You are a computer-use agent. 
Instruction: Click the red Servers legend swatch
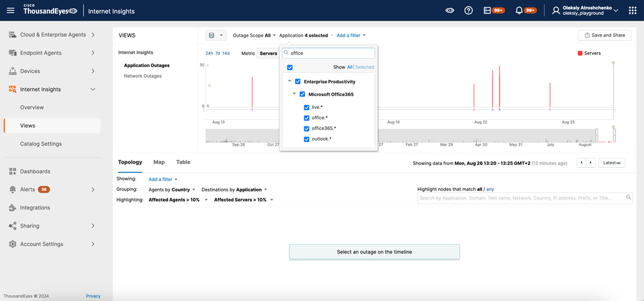[580, 53]
